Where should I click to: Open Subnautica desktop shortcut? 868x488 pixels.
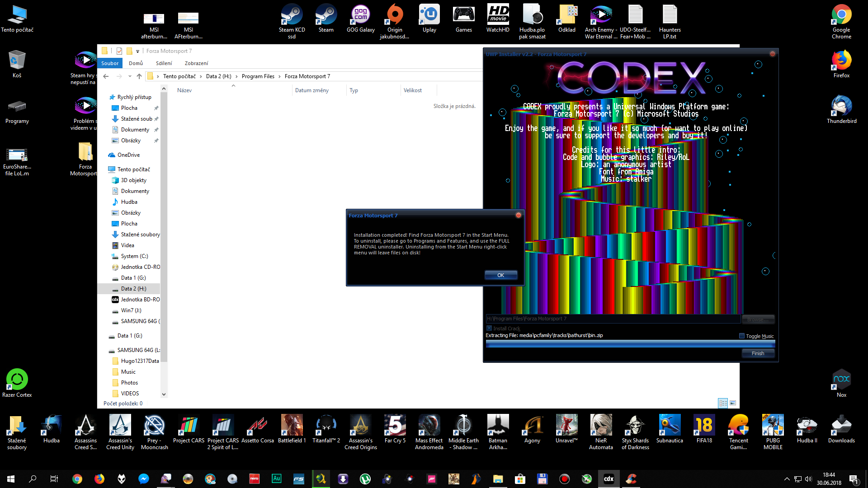(x=670, y=429)
